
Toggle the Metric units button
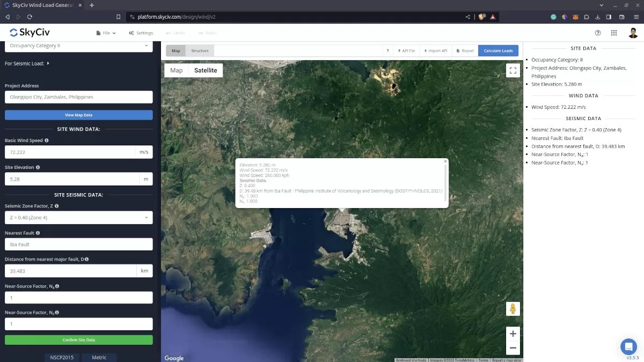99,357
